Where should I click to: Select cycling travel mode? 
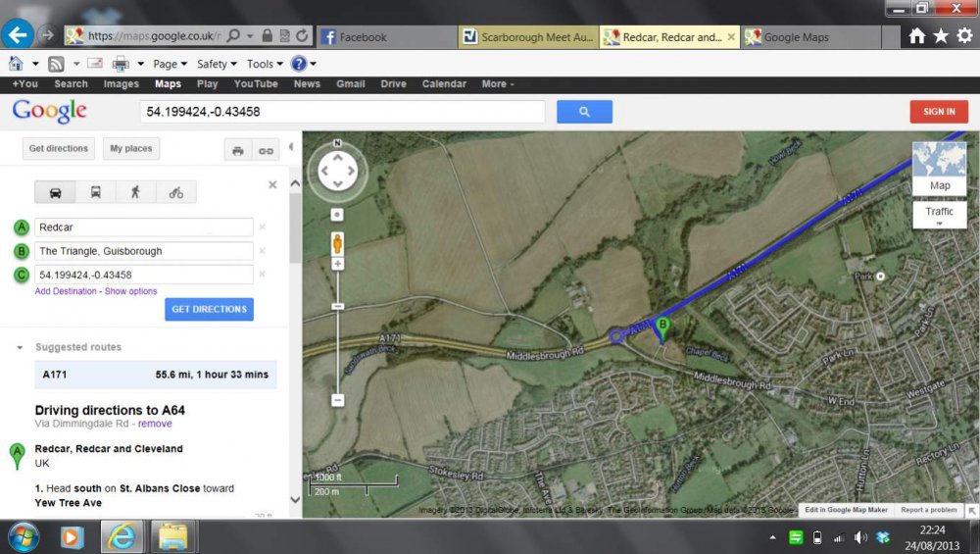click(175, 192)
